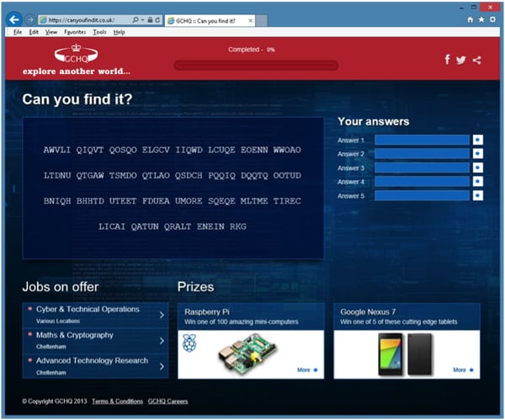This screenshot has width=505, height=420.
Task: Click the browser forward arrow button
Action: point(30,19)
